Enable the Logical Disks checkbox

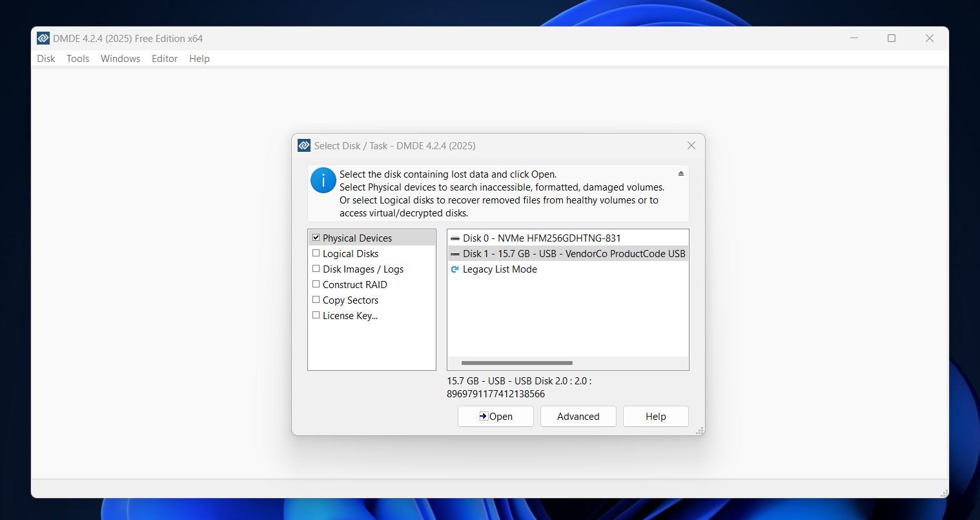coord(316,253)
